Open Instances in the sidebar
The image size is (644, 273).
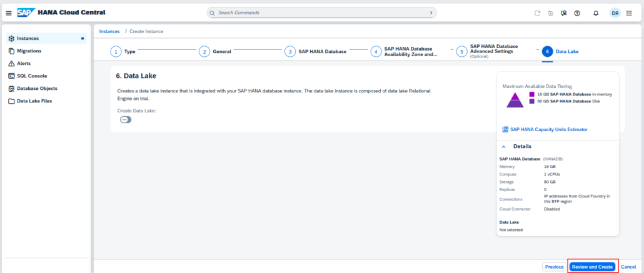pyautogui.click(x=46, y=39)
